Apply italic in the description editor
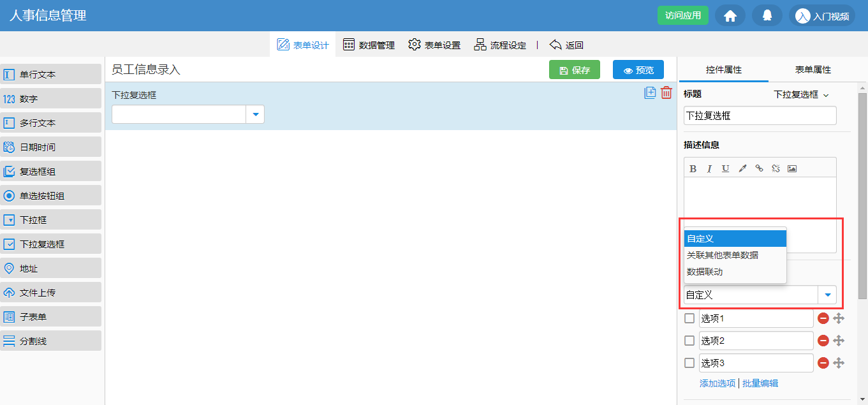Image resolution: width=868 pixels, height=405 pixels. pos(709,168)
